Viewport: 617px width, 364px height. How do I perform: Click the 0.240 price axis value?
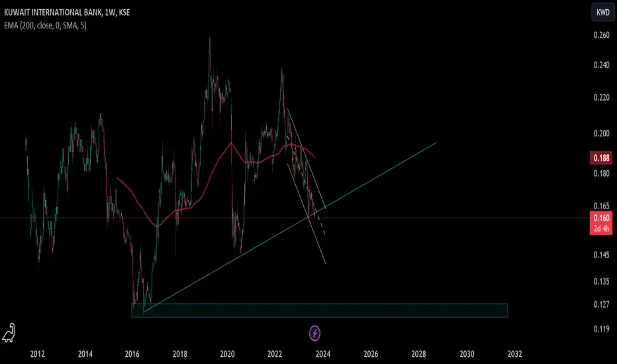coord(601,65)
